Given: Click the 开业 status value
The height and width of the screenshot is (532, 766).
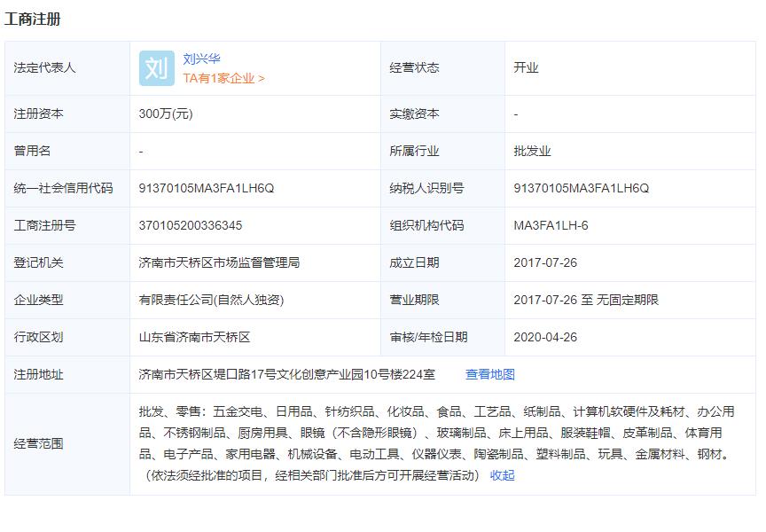Looking at the screenshot, I should click(x=526, y=68).
